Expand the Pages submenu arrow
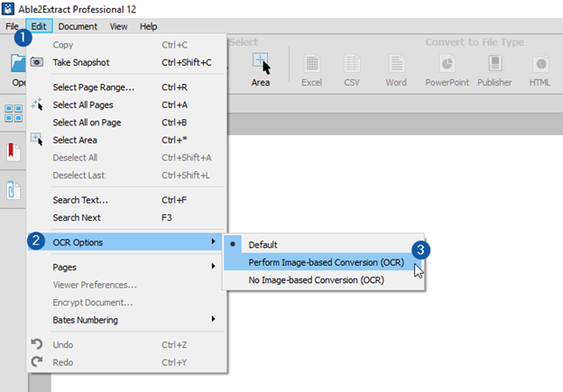Screen dimensions: 563x392 click(x=213, y=266)
